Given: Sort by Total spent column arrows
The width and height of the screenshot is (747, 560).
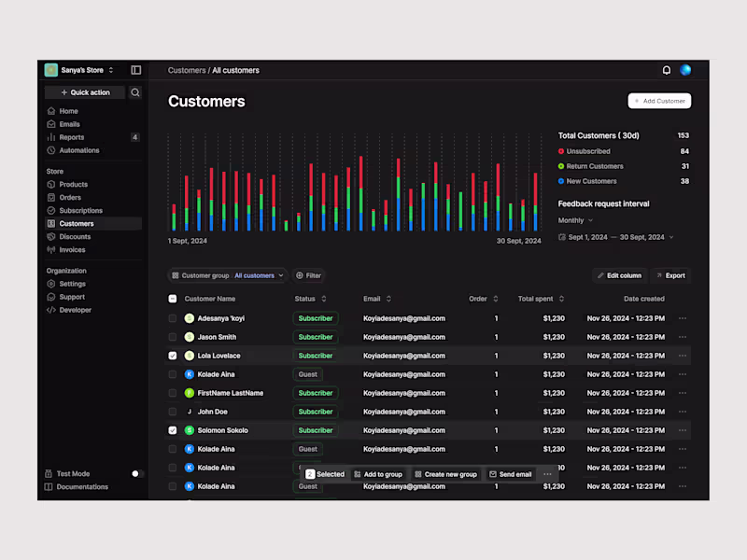Looking at the screenshot, I should [x=561, y=299].
